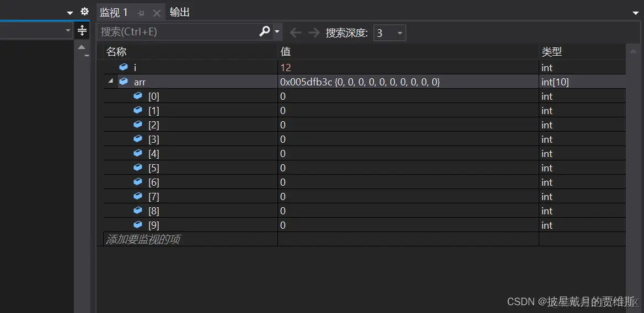The width and height of the screenshot is (644, 313).
Task: Click the cube icon of element [2]
Action: tap(138, 125)
